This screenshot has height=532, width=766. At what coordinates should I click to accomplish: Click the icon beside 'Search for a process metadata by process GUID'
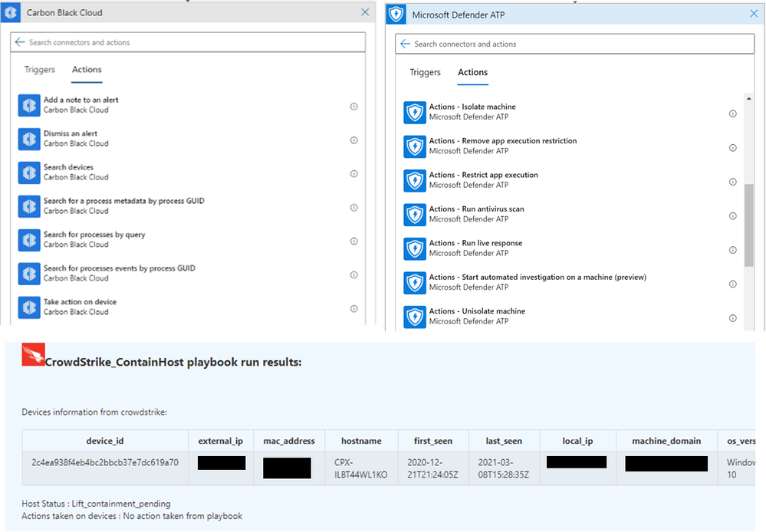pos(29,207)
